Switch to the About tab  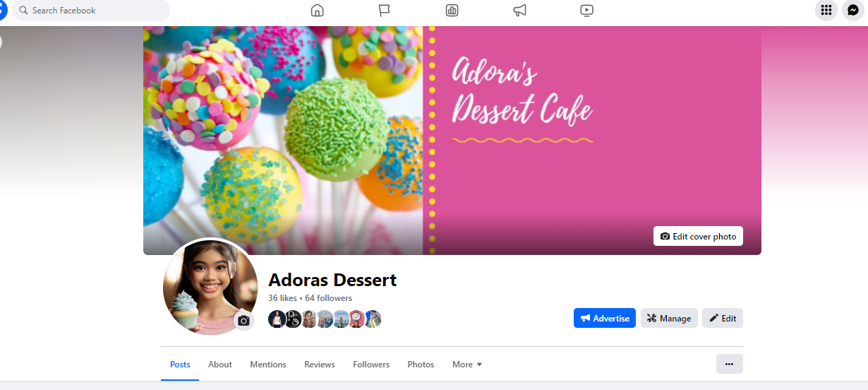click(x=220, y=365)
